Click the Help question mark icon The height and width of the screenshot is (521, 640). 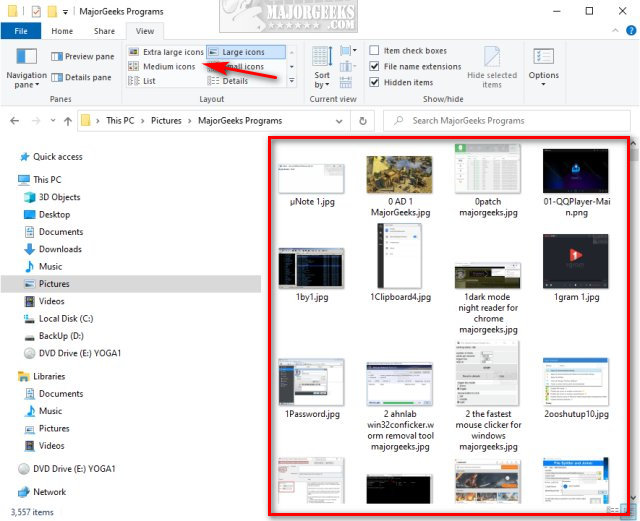click(631, 31)
